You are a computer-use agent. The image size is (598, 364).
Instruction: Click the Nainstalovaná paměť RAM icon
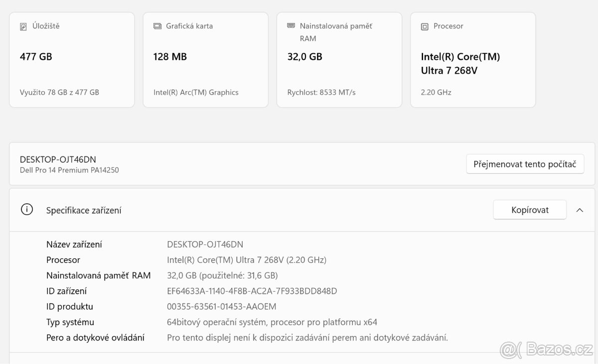(291, 25)
